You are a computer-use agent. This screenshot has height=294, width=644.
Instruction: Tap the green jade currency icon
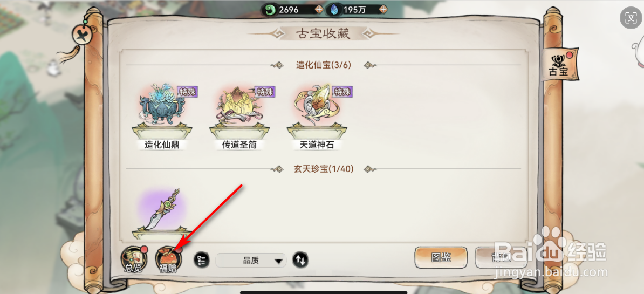(270, 10)
